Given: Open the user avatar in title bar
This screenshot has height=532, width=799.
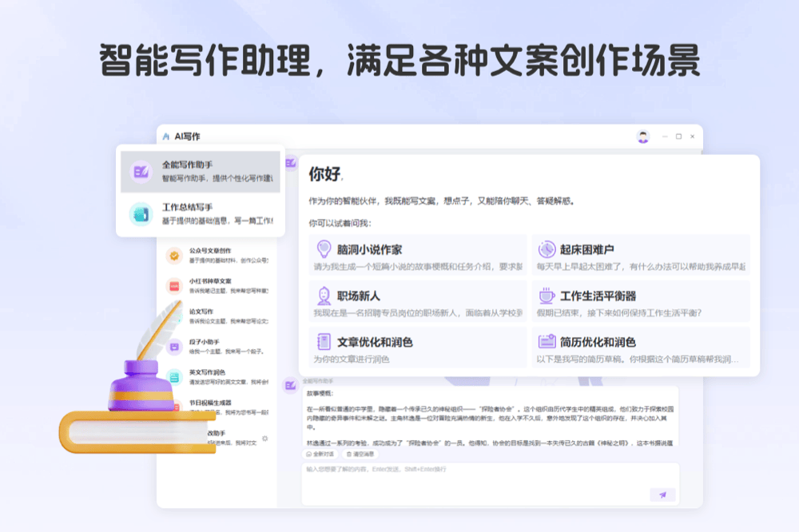Looking at the screenshot, I should tap(643, 137).
